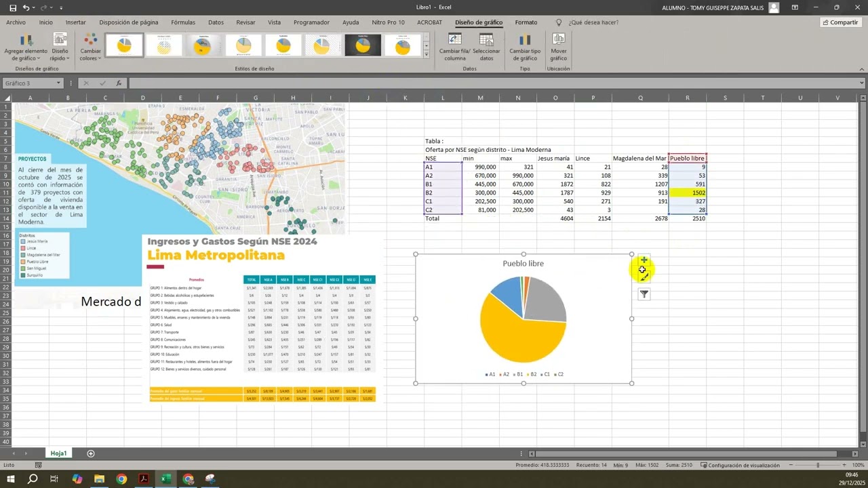Click the Redo arrow icon
This screenshot has height=488, width=868.
[45, 7]
